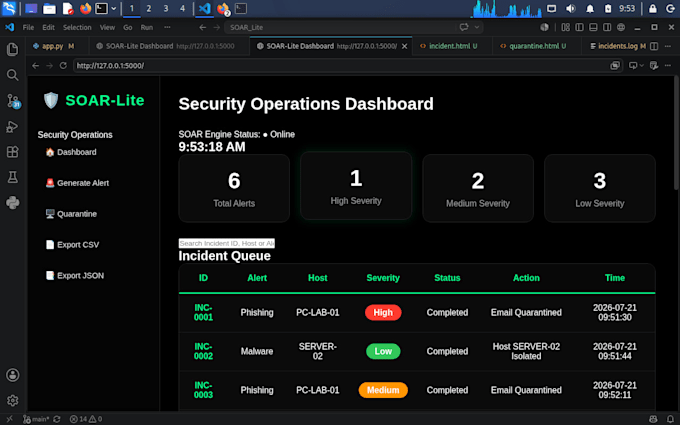Viewport: 680px width, 425px height.
Task: Expand the chat dropdown arrow in title bar
Action: [477, 27]
